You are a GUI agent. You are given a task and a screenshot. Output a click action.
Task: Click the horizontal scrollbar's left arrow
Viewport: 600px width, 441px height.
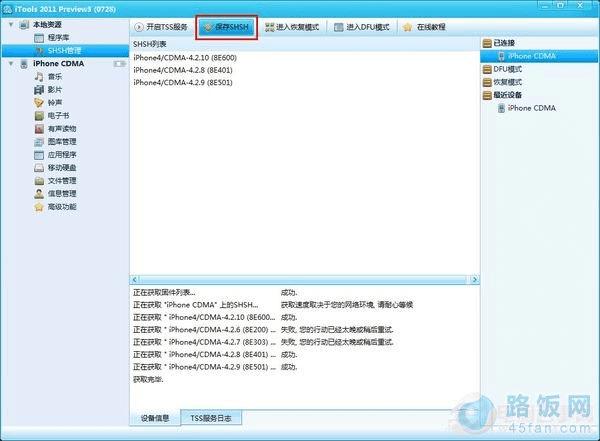[134, 280]
